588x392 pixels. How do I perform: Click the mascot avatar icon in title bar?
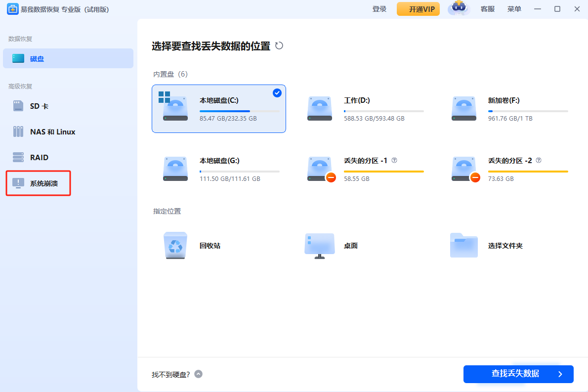(x=459, y=8)
